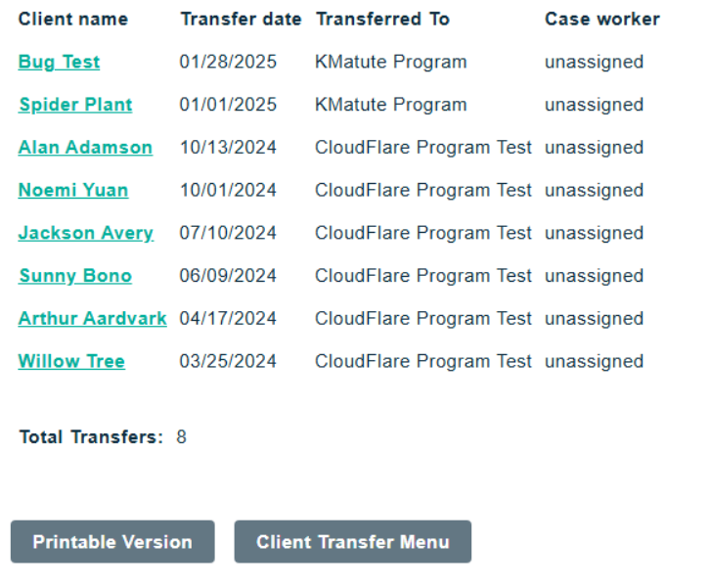Select the 07/10/2024 transfer date
710x588 pixels.
(228, 233)
